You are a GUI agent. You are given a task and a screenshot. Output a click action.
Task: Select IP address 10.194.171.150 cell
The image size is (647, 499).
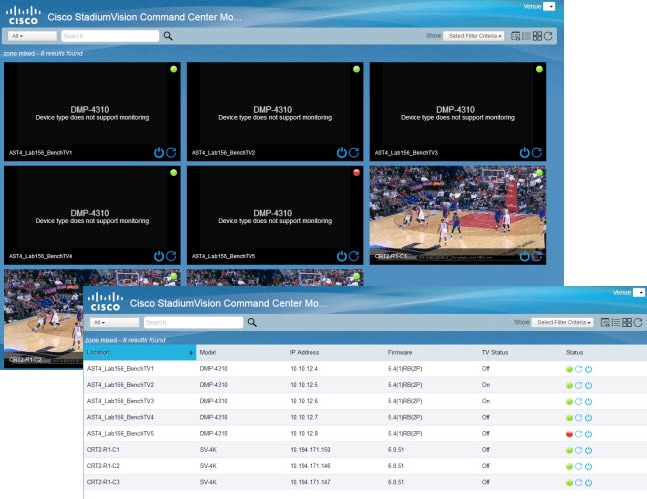(310, 450)
